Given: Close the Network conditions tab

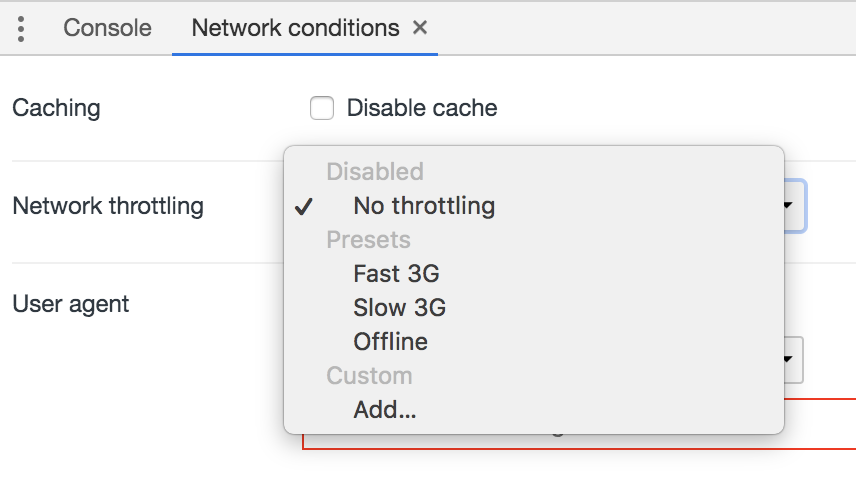Looking at the screenshot, I should [420, 28].
